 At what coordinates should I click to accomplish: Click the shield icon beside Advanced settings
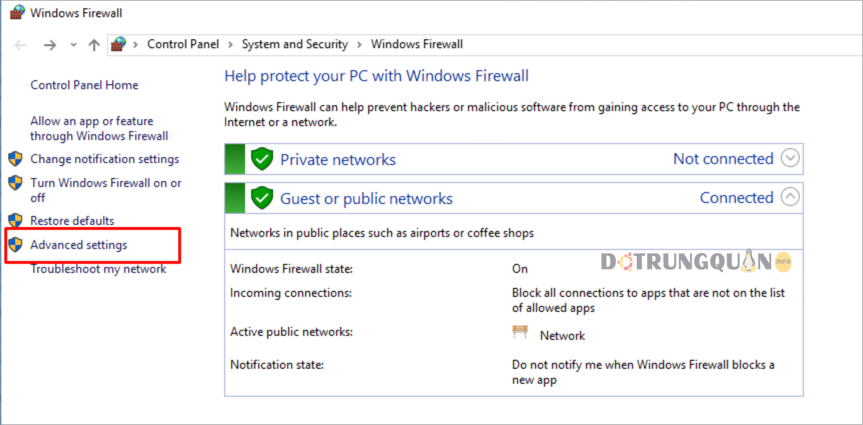15,244
